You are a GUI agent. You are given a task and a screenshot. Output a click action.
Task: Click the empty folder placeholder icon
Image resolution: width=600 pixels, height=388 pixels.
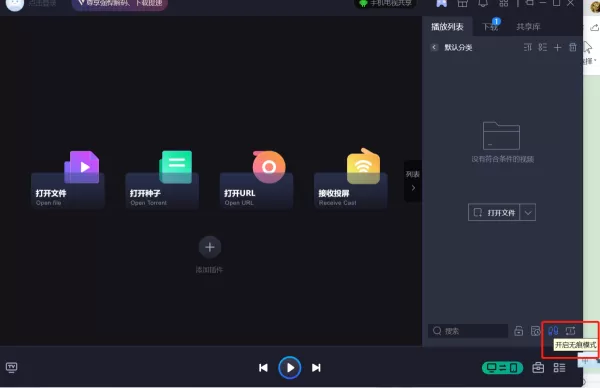point(501,135)
